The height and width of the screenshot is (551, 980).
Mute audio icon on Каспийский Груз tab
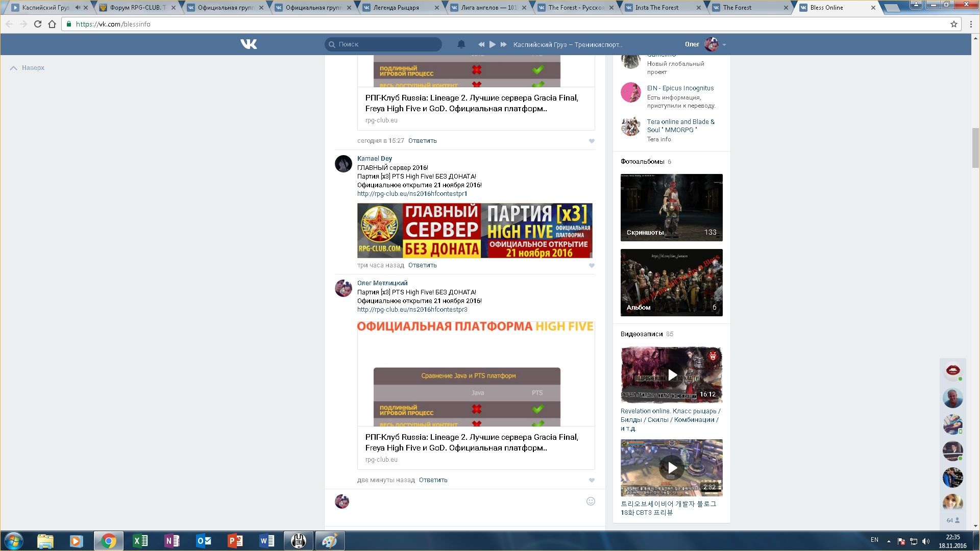point(78,8)
